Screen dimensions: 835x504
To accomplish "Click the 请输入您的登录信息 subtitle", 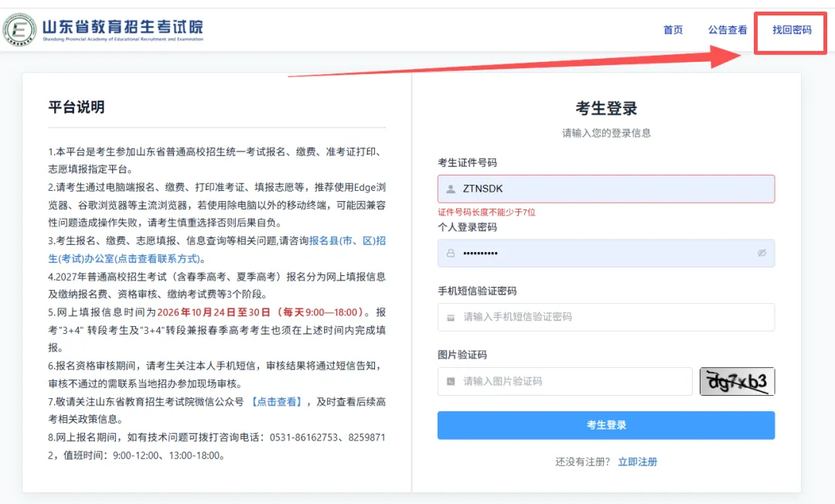I will (606, 133).
